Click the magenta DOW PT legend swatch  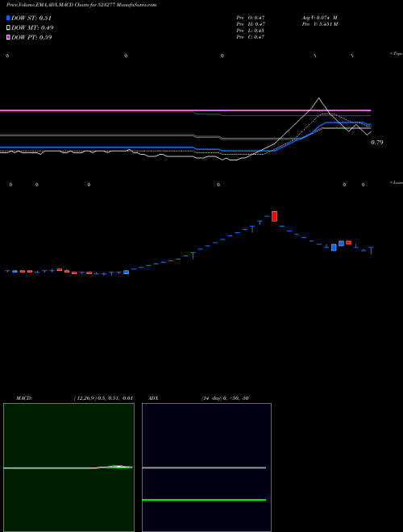click(8, 37)
